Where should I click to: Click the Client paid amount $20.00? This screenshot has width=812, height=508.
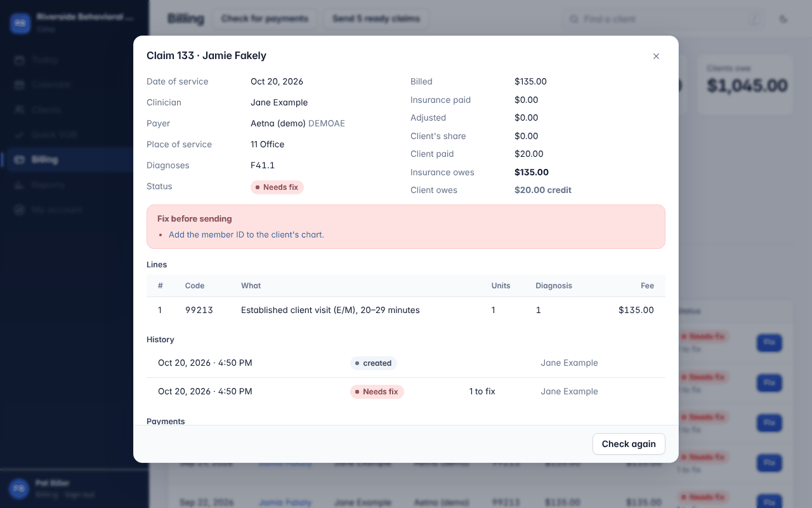(528, 154)
